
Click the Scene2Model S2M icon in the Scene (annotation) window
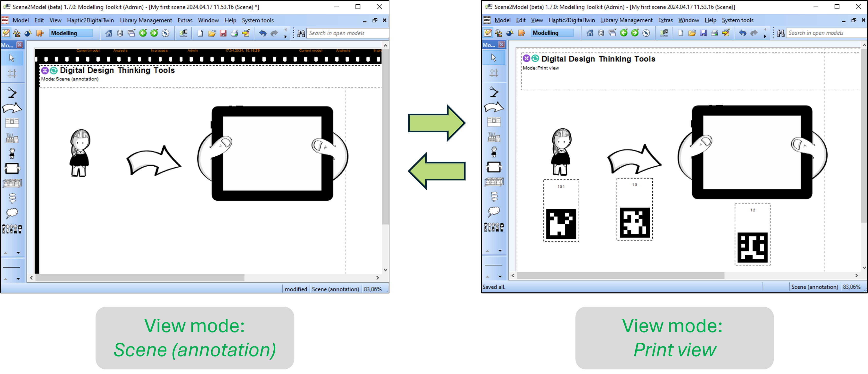[183, 33]
